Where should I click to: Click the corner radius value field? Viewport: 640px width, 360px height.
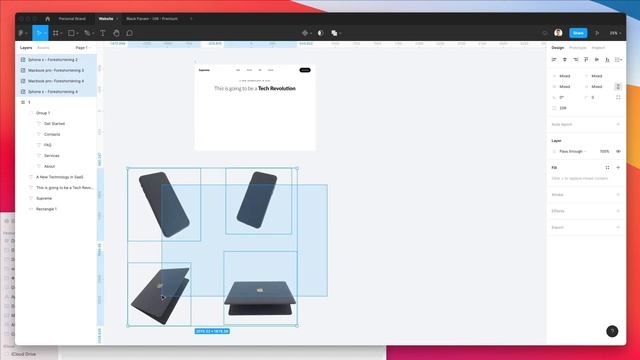[598, 97]
